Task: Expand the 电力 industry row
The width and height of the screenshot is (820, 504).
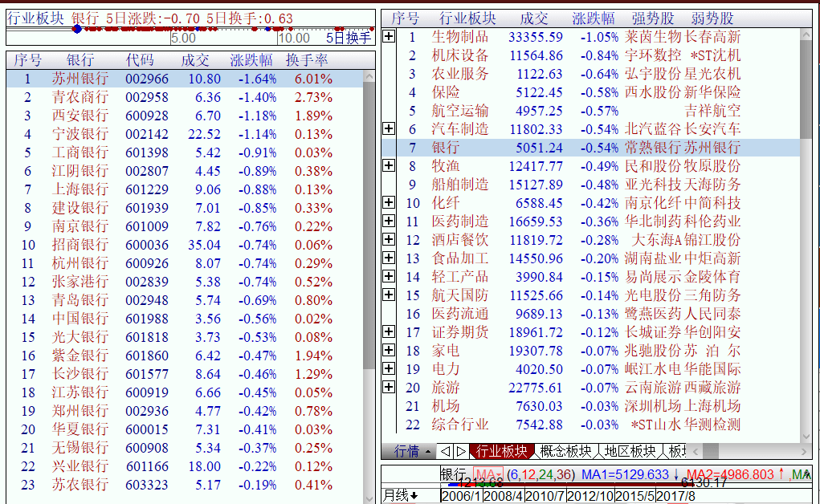Action: tap(389, 368)
